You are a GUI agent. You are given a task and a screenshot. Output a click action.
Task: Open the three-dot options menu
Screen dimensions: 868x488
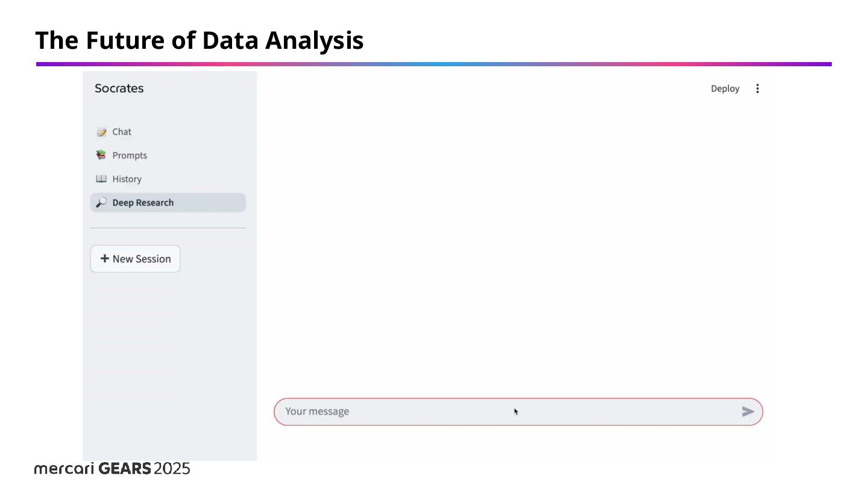(758, 89)
